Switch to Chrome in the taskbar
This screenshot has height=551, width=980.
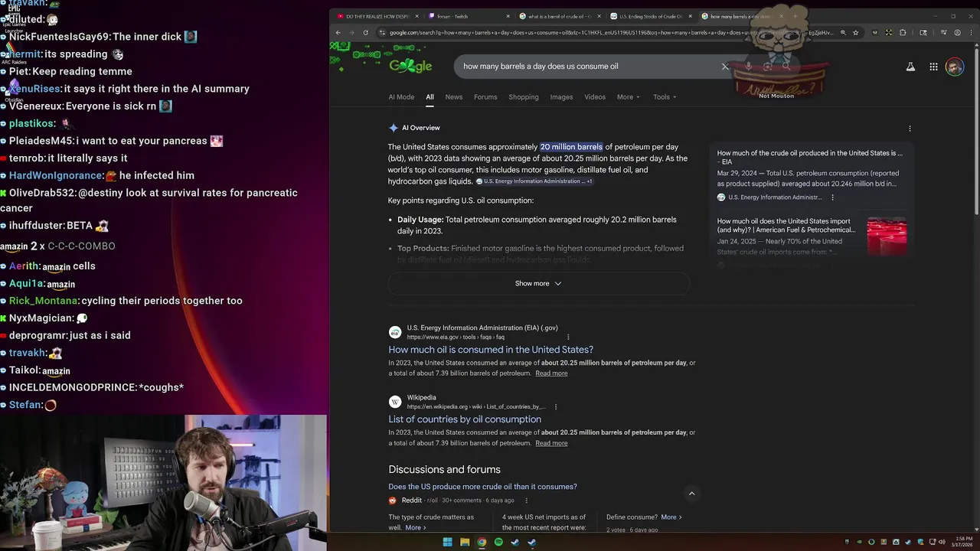coord(482,543)
